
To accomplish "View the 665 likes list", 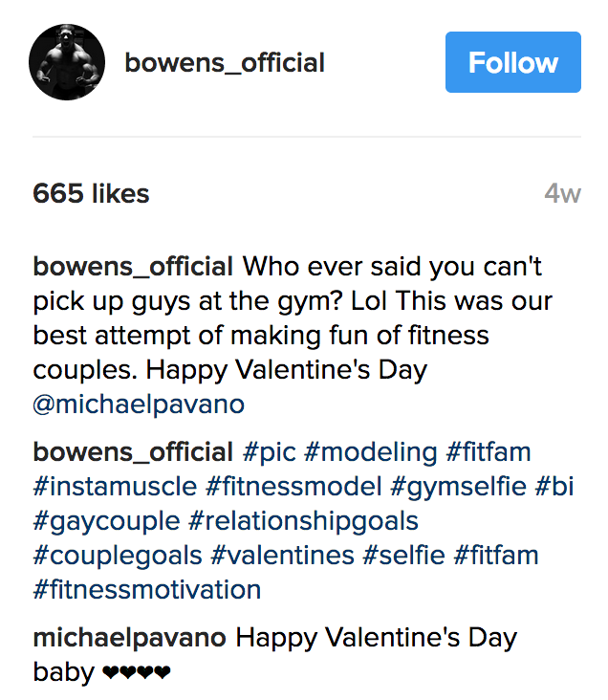I will point(91,194).
